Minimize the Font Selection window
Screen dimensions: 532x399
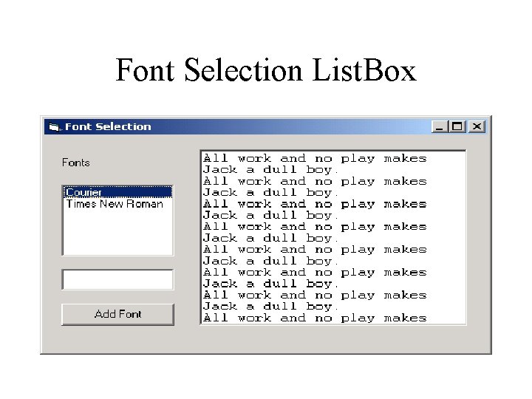tap(440, 126)
